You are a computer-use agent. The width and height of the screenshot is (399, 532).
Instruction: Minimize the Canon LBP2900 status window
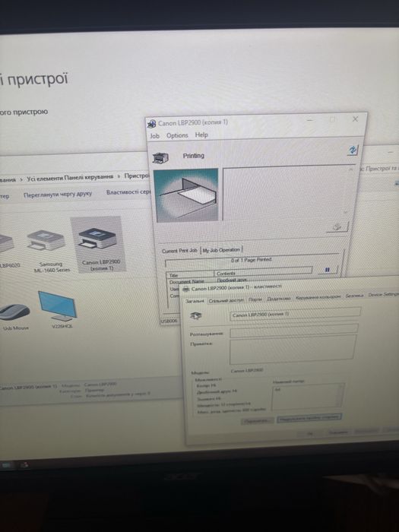pyautogui.click(x=310, y=120)
